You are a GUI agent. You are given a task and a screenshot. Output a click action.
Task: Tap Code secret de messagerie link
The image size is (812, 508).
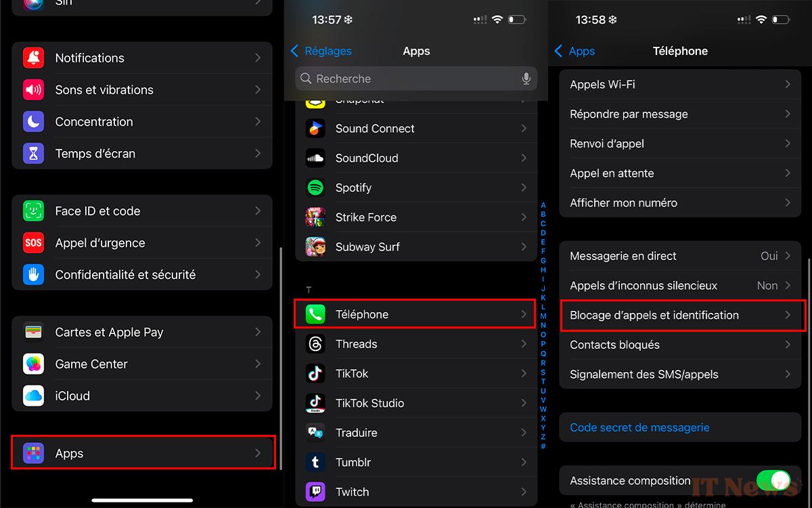(x=639, y=427)
